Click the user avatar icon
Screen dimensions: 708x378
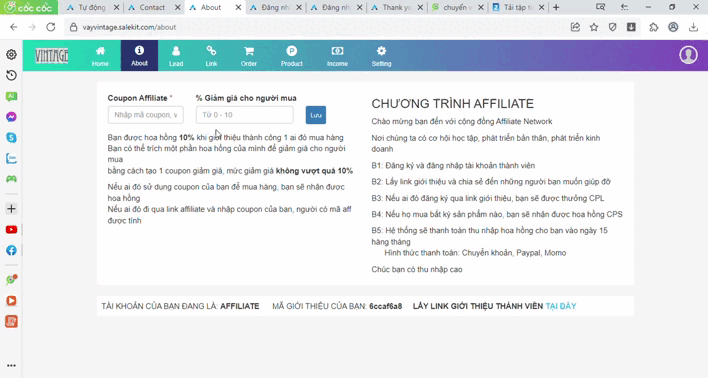[688, 55]
